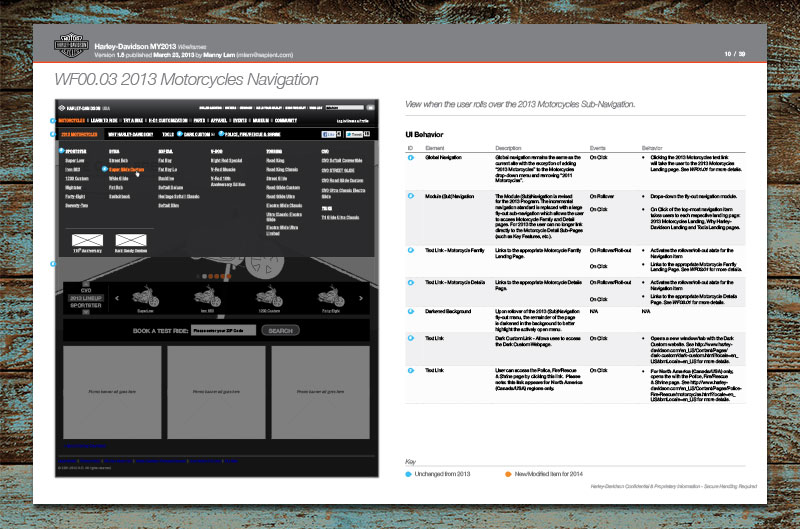Select the Forty-Eight motorcycle image in carousel

click(x=331, y=296)
